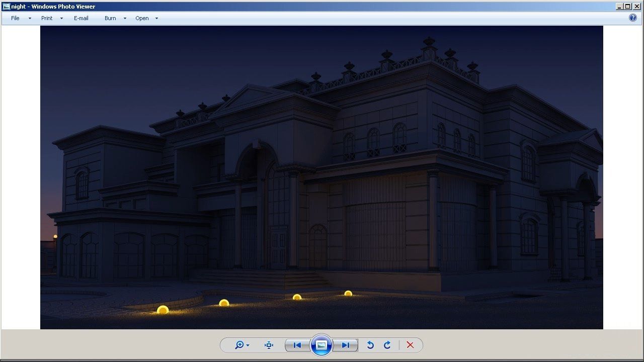Start the slide show with the center button

(321, 345)
